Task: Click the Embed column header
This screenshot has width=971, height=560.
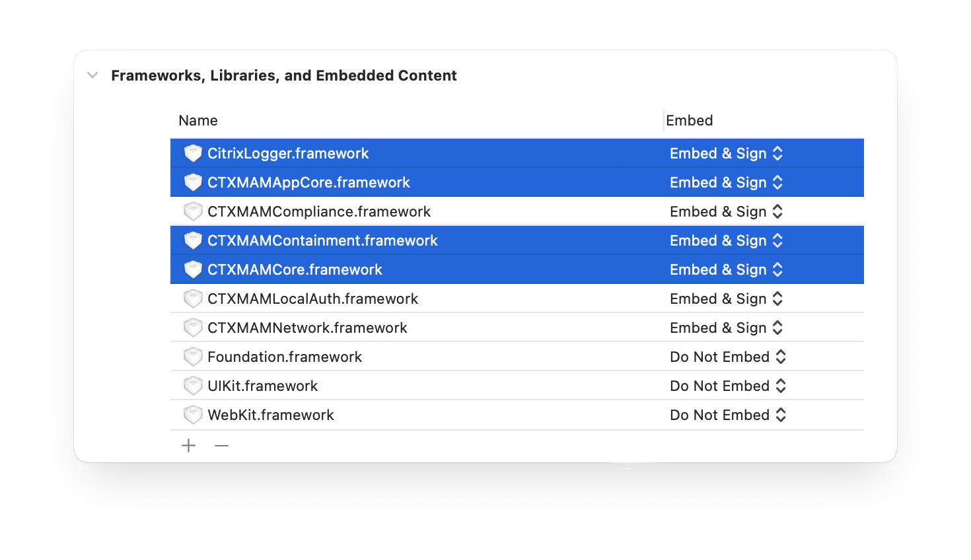Action: (690, 120)
